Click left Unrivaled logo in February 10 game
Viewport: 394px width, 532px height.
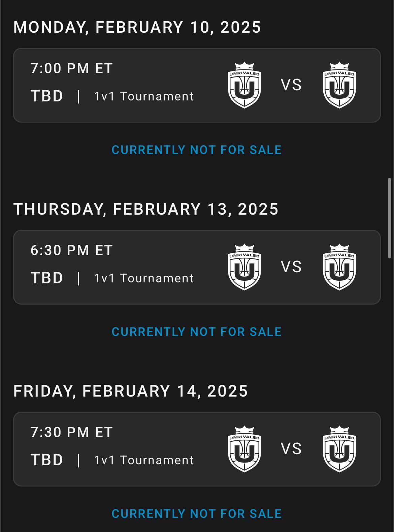click(244, 85)
